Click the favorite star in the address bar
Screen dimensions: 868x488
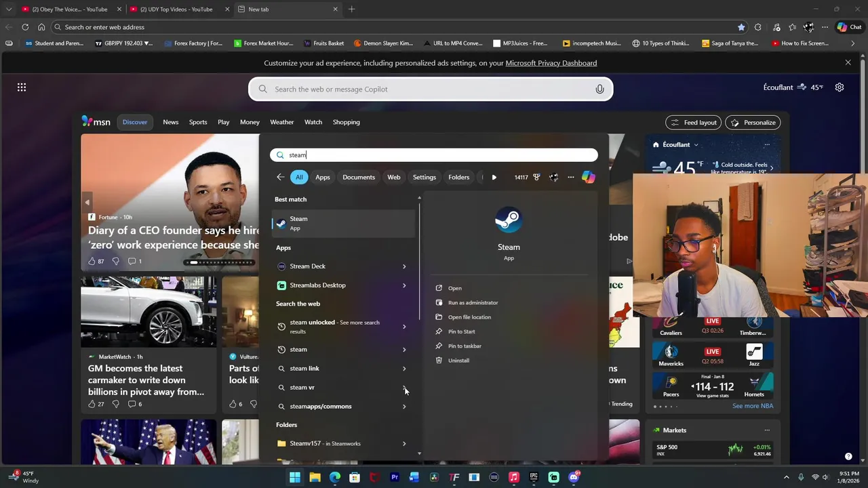click(x=741, y=27)
